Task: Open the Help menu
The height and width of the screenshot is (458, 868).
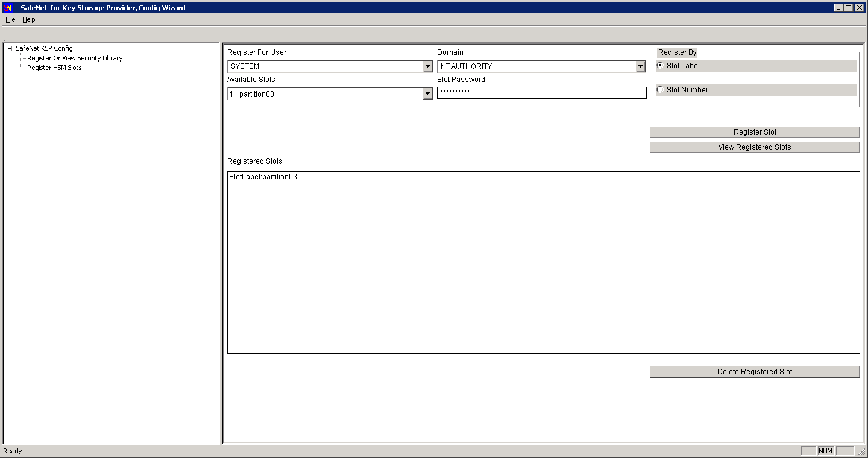Action: tap(29, 19)
